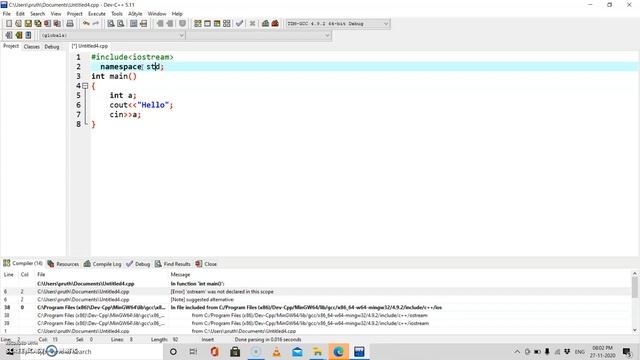Switch to the Find Results tab
This screenshot has height=360, width=640.
[x=172, y=264]
